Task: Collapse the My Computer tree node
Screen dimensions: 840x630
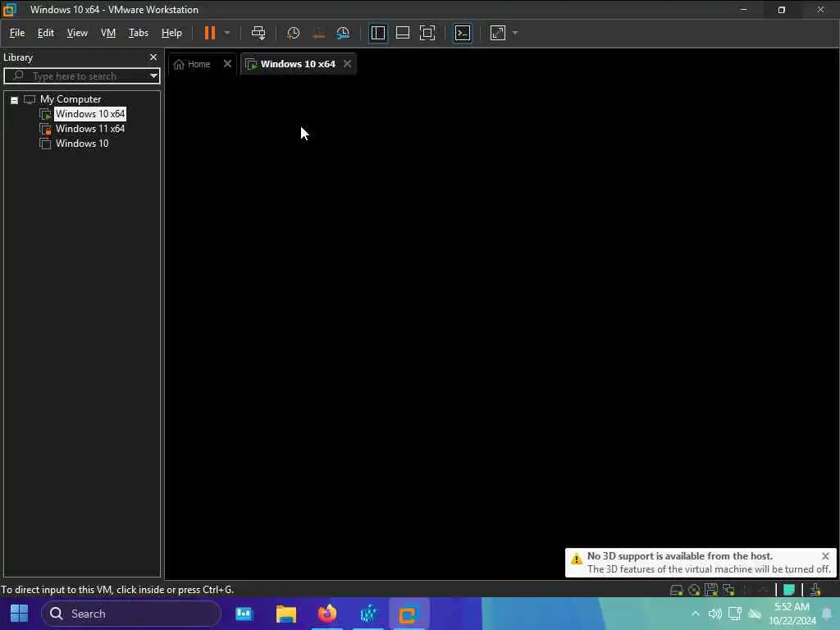Action: [15, 100]
